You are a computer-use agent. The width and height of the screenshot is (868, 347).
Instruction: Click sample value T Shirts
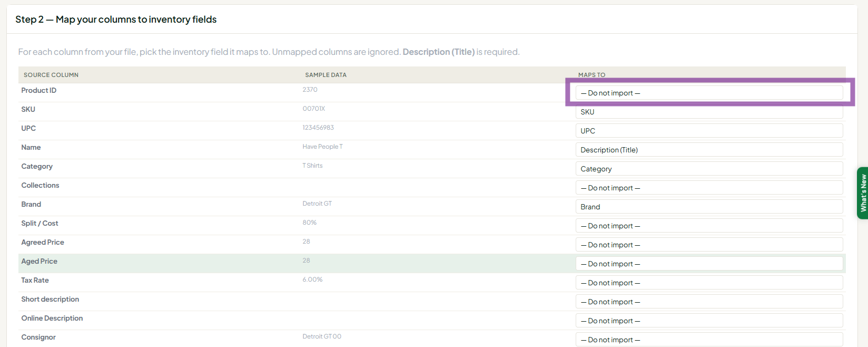coord(312,166)
